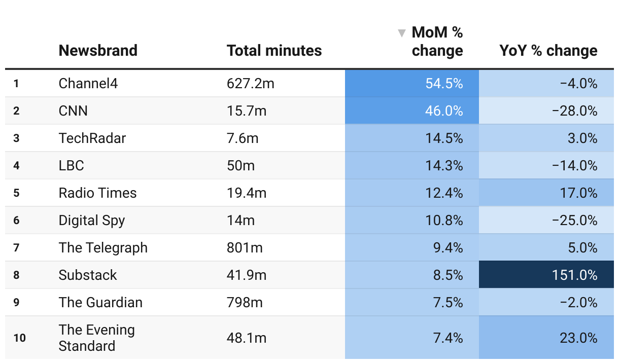
Task: Click CNN's -28.0% YoY cell
Action: 546,111
